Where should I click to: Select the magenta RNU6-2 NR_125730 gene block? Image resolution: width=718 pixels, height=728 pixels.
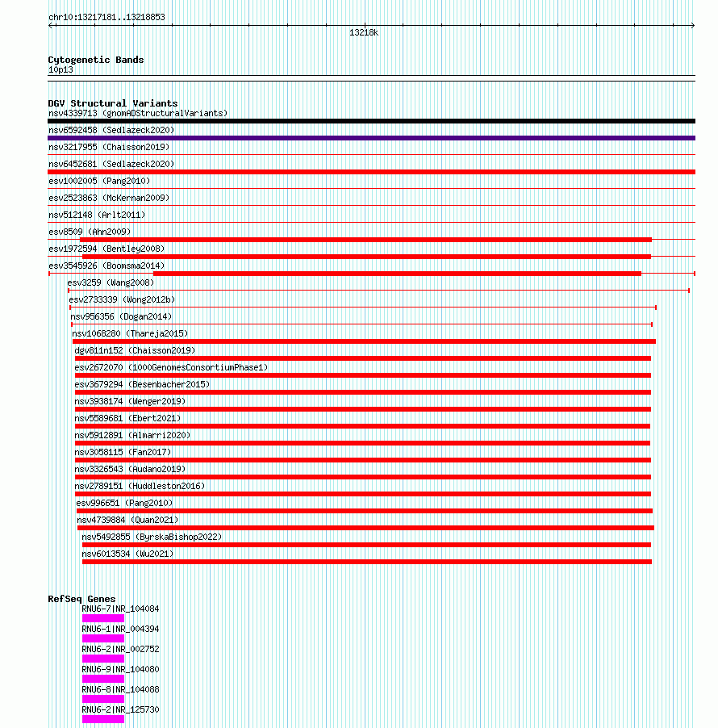[103, 719]
